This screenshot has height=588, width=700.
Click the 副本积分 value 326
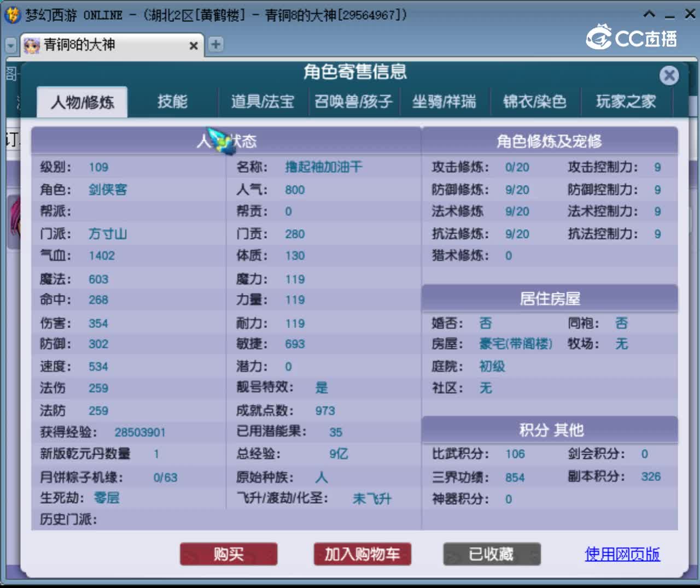pyautogui.click(x=651, y=476)
